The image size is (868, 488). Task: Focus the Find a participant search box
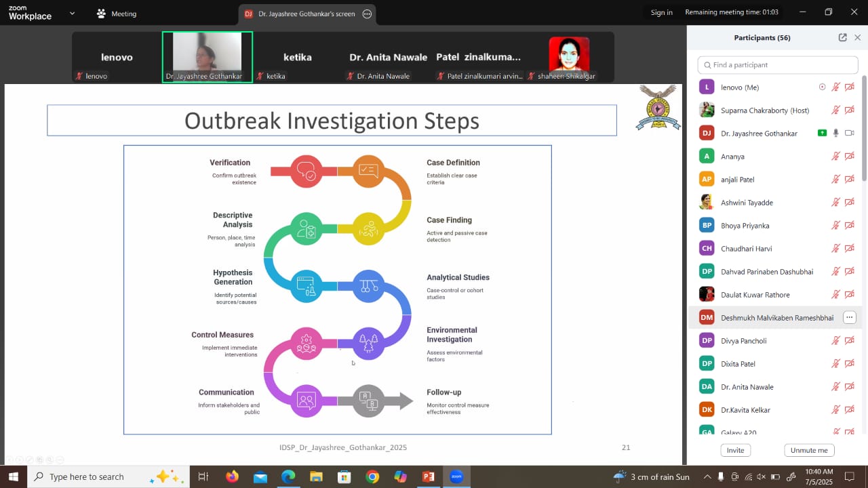[x=778, y=65]
